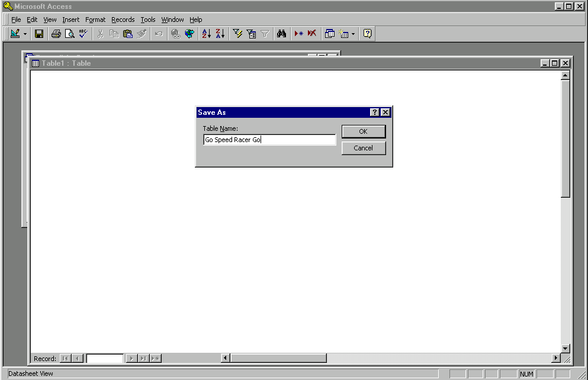Click the Microsoft Access key icon

click(x=8, y=6)
